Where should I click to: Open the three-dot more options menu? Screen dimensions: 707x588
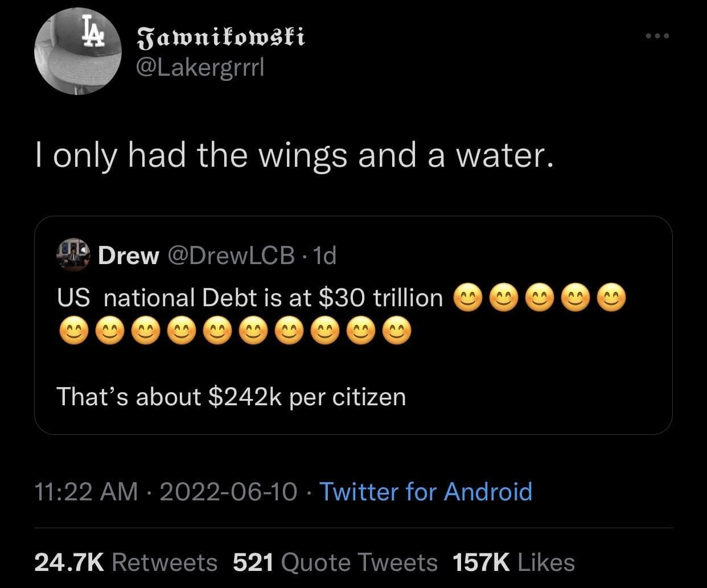click(x=657, y=36)
